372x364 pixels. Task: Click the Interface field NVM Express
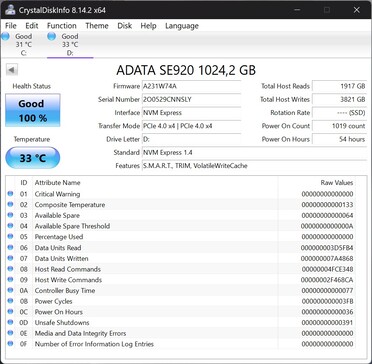tap(191, 113)
